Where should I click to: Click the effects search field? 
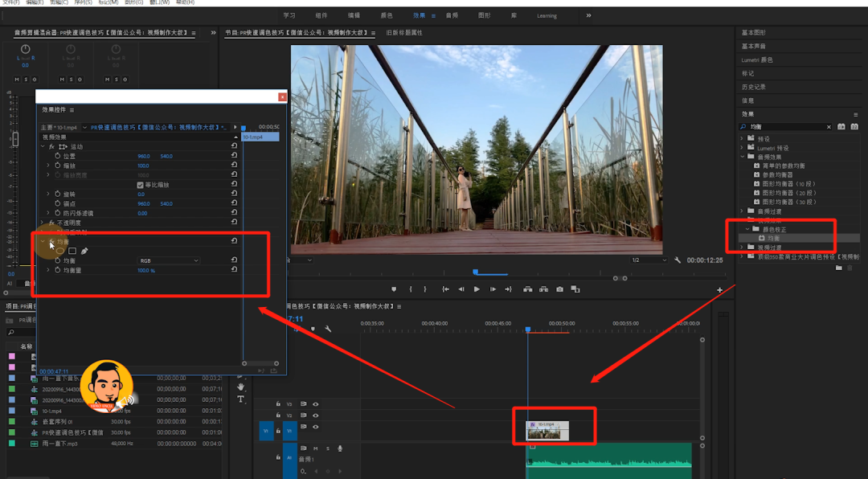point(786,127)
